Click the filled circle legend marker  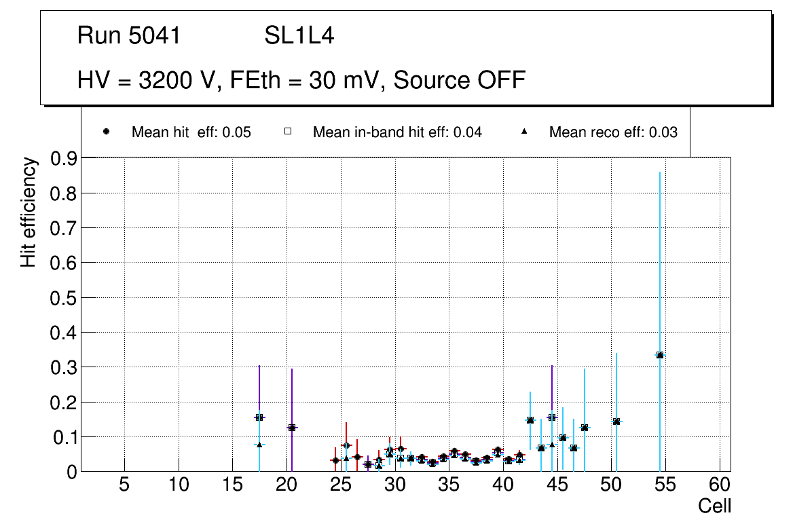pyautogui.click(x=107, y=132)
